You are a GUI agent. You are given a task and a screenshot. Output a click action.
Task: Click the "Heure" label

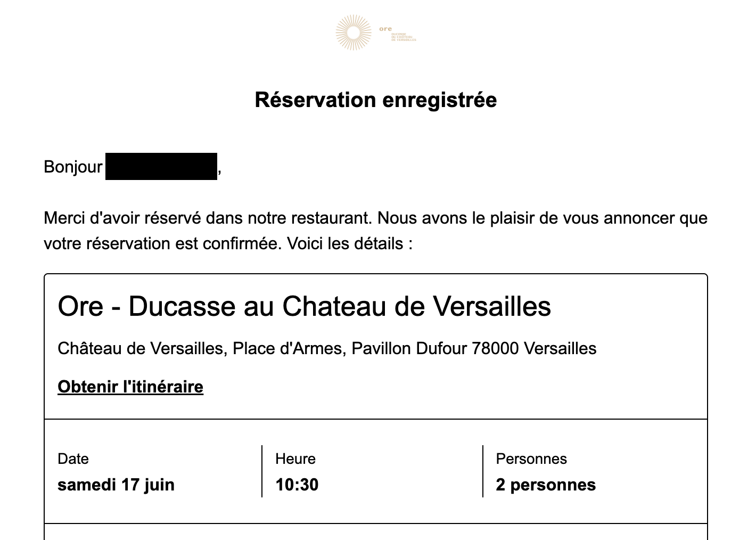tap(295, 459)
